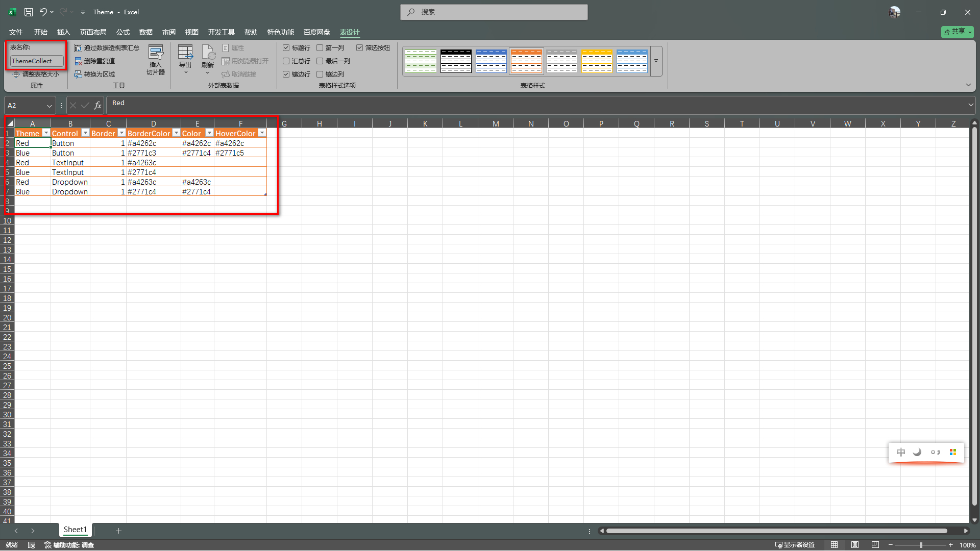Click the ThemeCollect table name field
This screenshot has height=551, width=980.
36,61
